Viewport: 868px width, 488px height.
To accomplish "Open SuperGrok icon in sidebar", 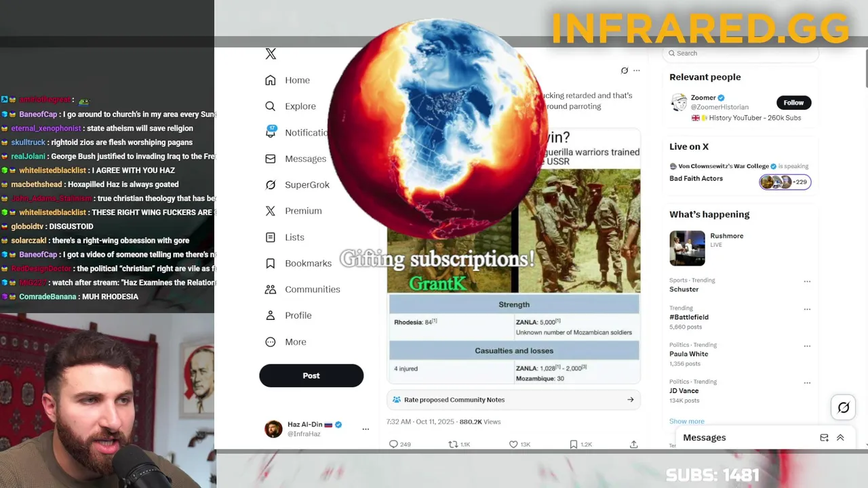I will click(271, 184).
